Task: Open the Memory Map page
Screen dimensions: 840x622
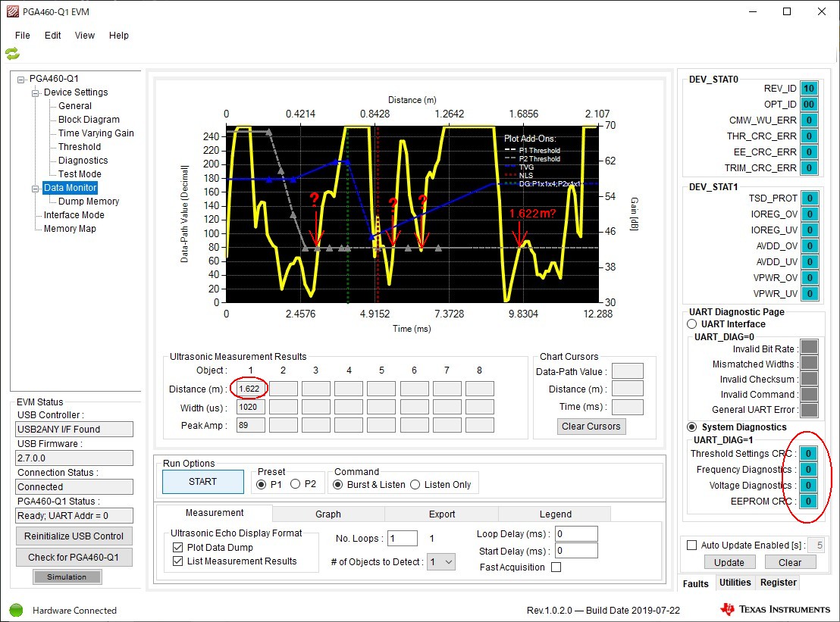Action: click(x=70, y=229)
